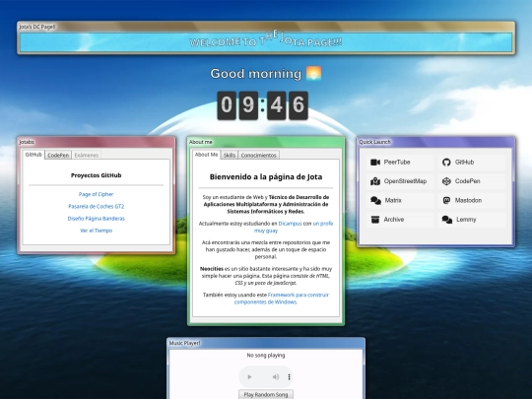Viewport: 532px width, 399px height.
Task: Switch to the CodePen tab in Jotabs
Action: click(x=58, y=155)
